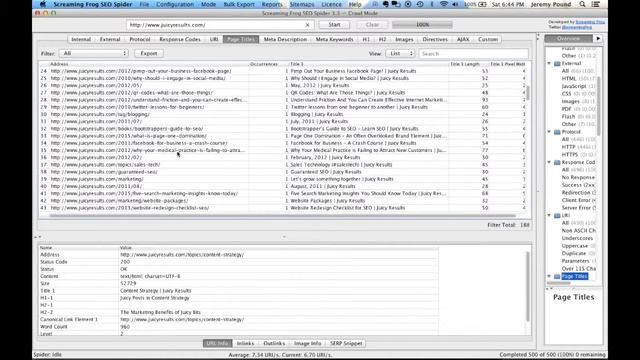The height and width of the screenshot is (360, 640).
Task: Click the URI folder icon in overview
Action: point(557,216)
